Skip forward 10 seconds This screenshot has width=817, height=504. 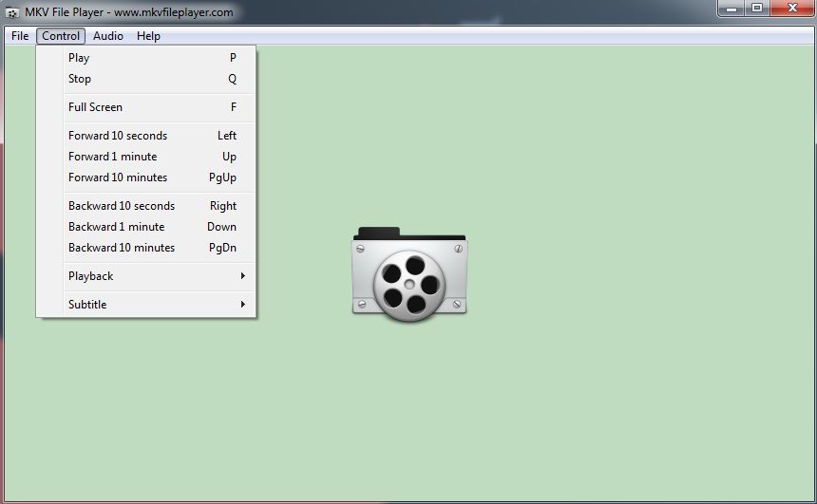pos(146,136)
